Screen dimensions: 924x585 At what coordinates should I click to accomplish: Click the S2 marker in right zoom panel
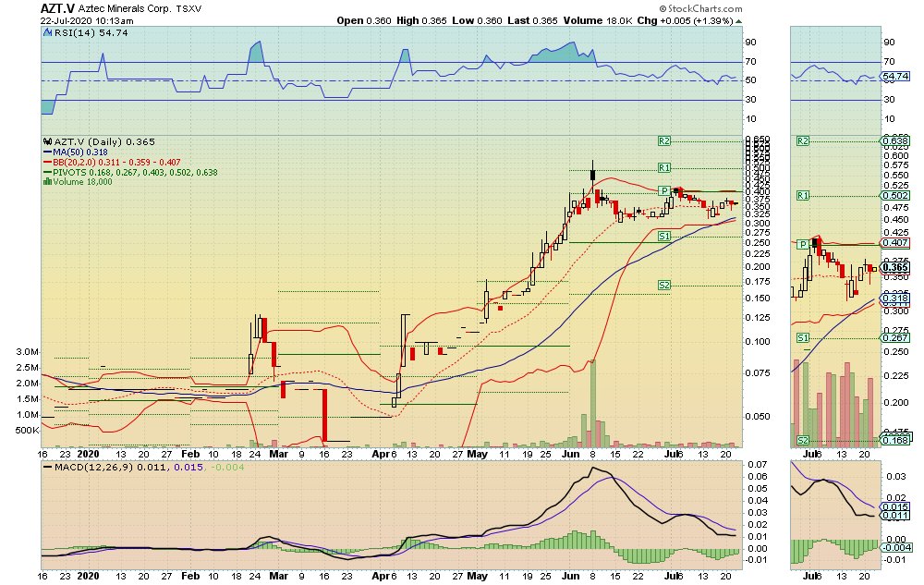tap(803, 440)
